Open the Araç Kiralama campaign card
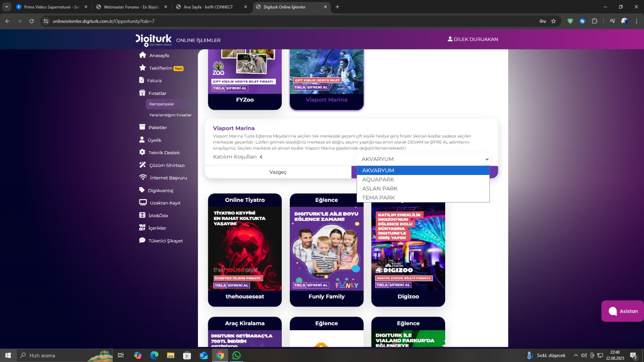Image resolution: width=644 pixels, height=362 pixels. point(245,332)
